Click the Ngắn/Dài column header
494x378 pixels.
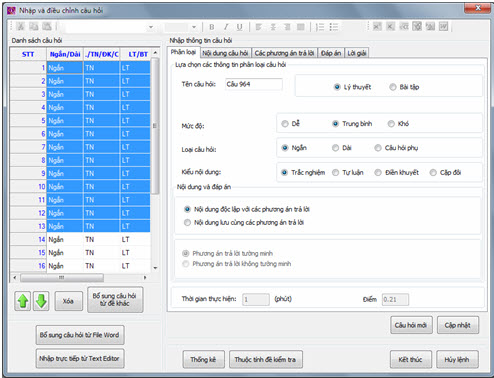click(x=65, y=54)
